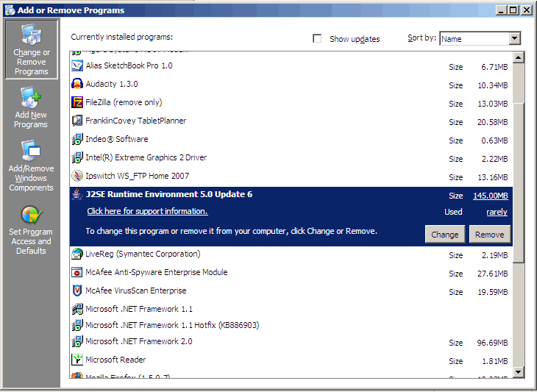Click the Indeo Software icon
Screen dimensions: 537x392
[x=77, y=139]
